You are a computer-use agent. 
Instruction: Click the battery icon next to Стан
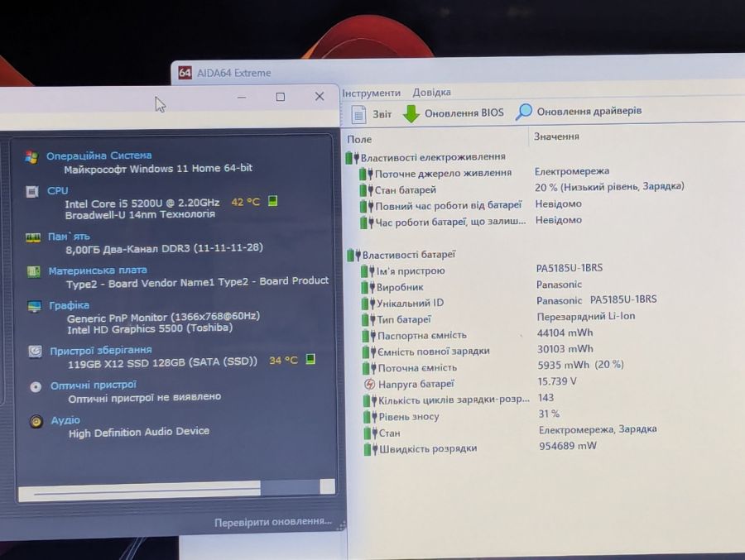coord(371,433)
